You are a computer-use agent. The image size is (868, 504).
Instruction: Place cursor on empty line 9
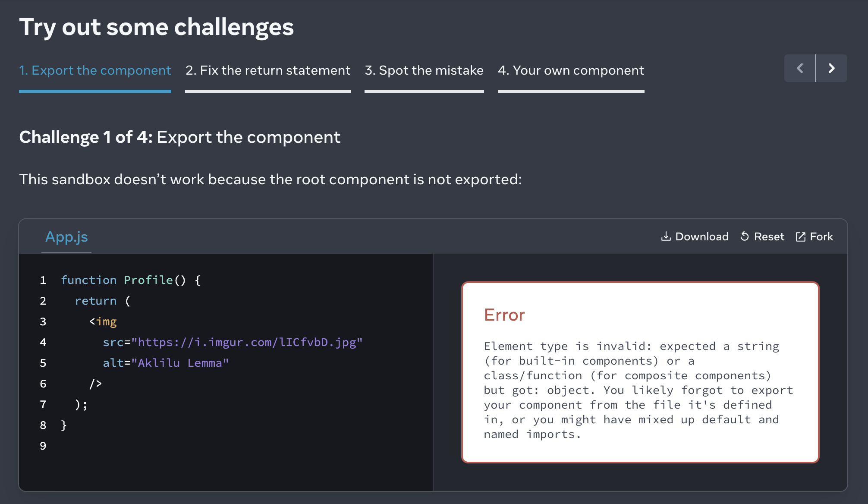coord(173,446)
